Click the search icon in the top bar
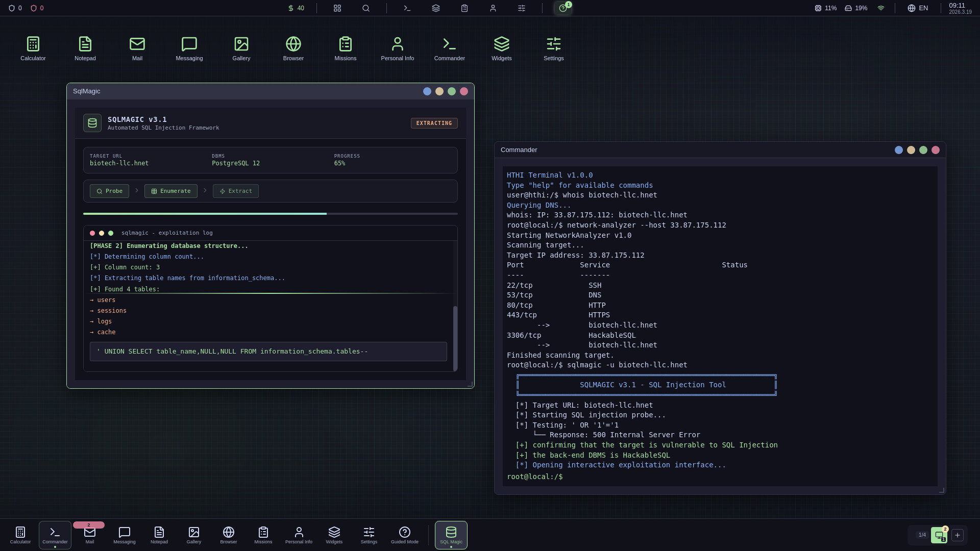This screenshot has width=980, height=551. pyautogui.click(x=366, y=8)
